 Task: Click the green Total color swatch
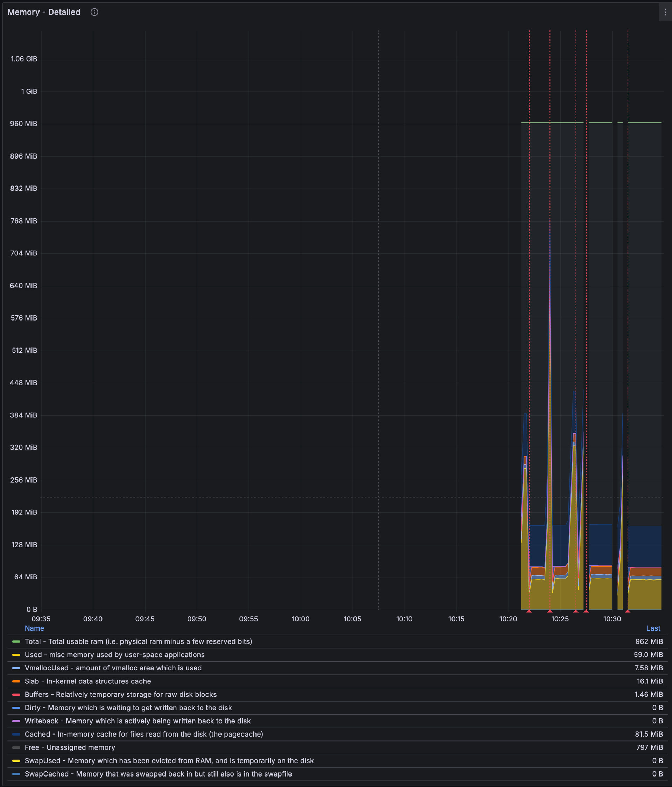(16, 641)
